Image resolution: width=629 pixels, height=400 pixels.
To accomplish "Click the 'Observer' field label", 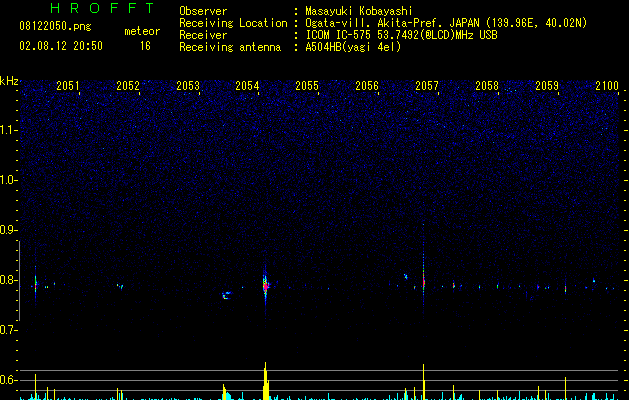I will 203,11.
